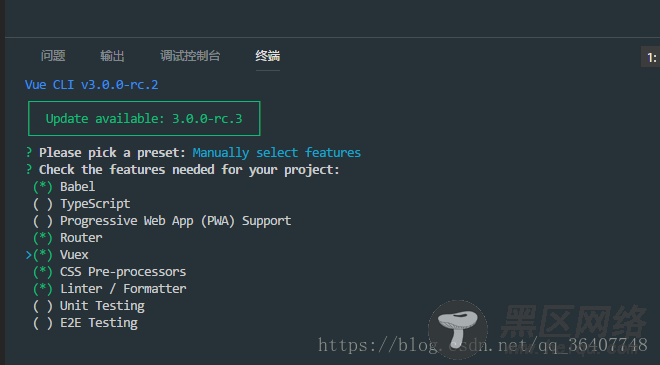Viewport: 660px width, 365px height.
Task: Toggle the Router feature checkbox
Action: [43, 238]
